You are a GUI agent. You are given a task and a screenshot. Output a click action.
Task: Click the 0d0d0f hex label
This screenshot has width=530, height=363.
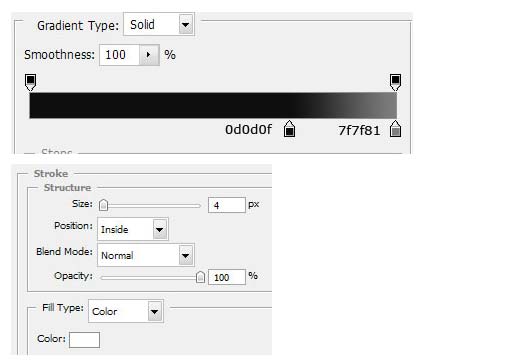point(248,129)
